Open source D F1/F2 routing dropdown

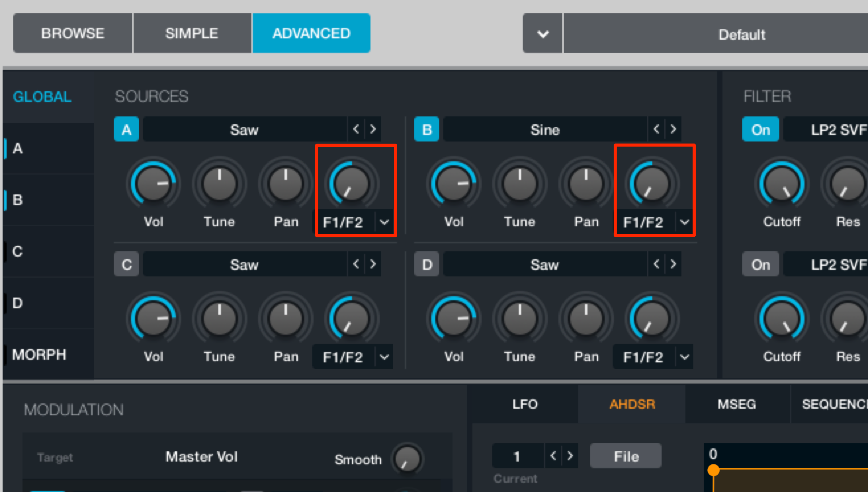coord(684,356)
